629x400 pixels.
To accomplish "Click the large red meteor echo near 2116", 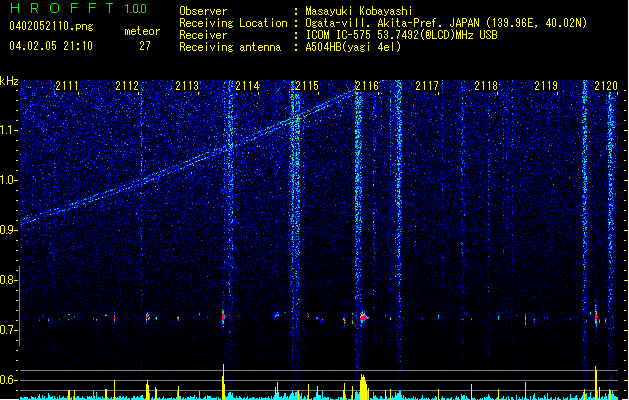I will coord(363,317).
